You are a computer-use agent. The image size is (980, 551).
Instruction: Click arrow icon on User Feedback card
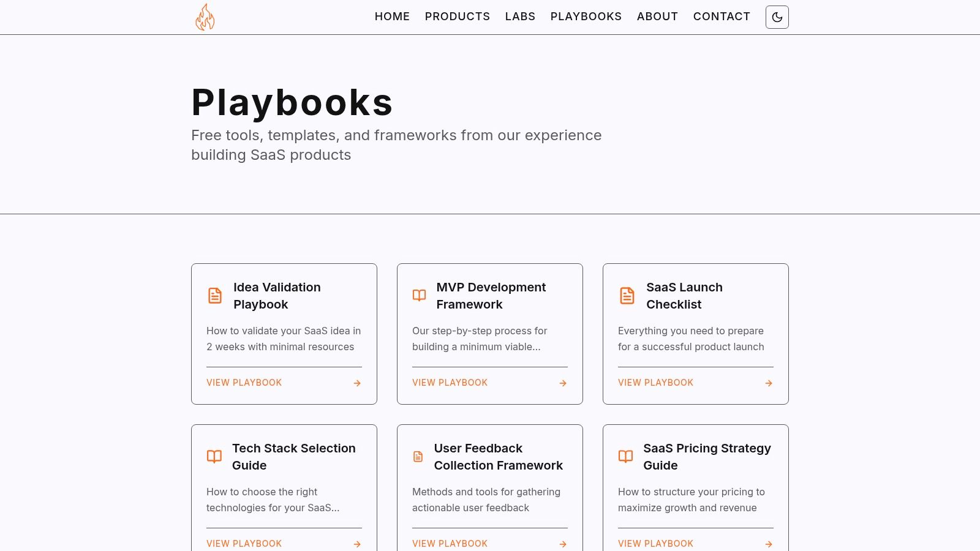pos(563,544)
